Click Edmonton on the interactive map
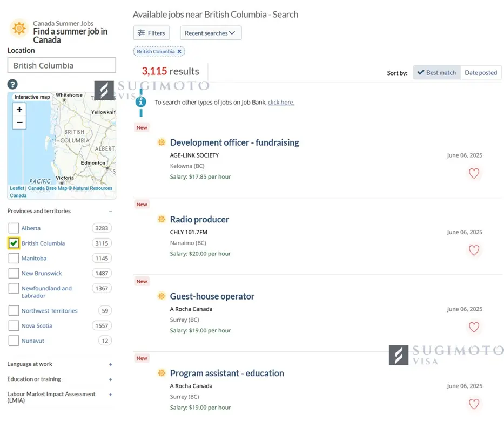The height and width of the screenshot is (421, 504). 93,163
